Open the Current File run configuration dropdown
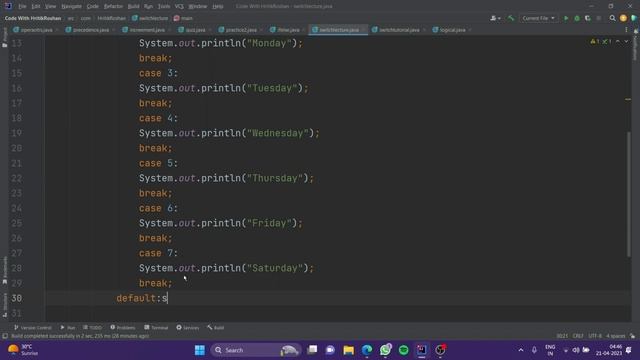The height and width of the screenshot is (360, 640). (538, 18)
